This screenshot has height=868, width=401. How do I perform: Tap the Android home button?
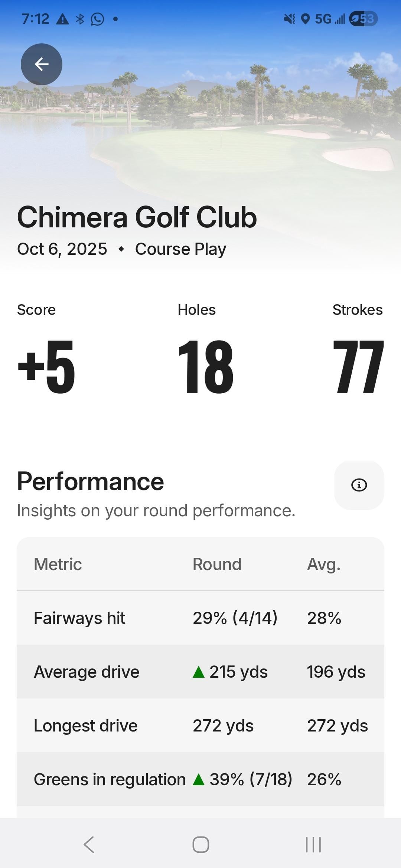pos(200,845)
